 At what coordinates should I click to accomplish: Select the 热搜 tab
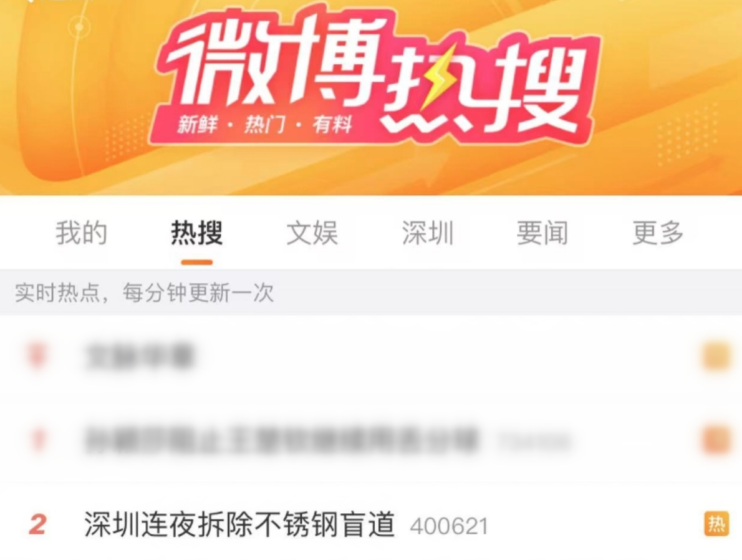[197, 233]
